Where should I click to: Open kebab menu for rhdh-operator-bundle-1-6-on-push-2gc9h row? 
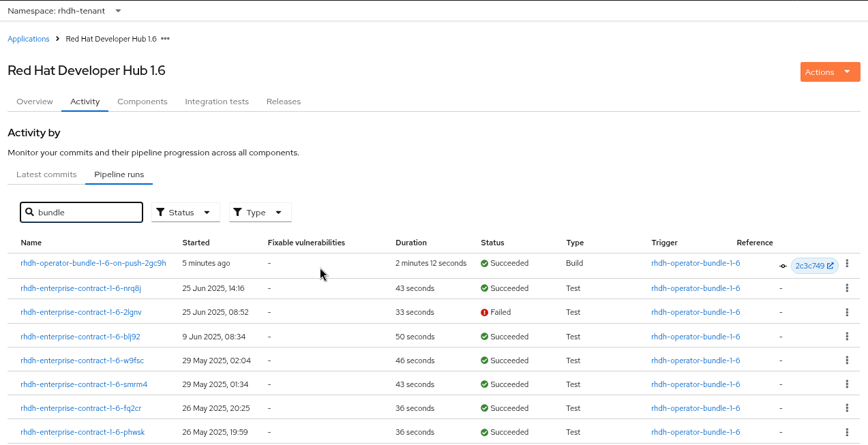(x=847, y=264)
